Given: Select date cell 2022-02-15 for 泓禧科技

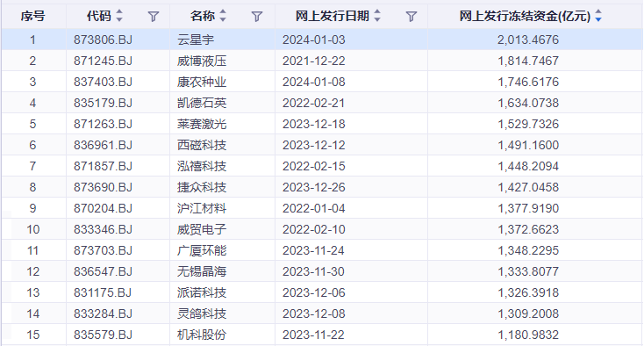Looking at the screenshot, I should pos(314,166).
